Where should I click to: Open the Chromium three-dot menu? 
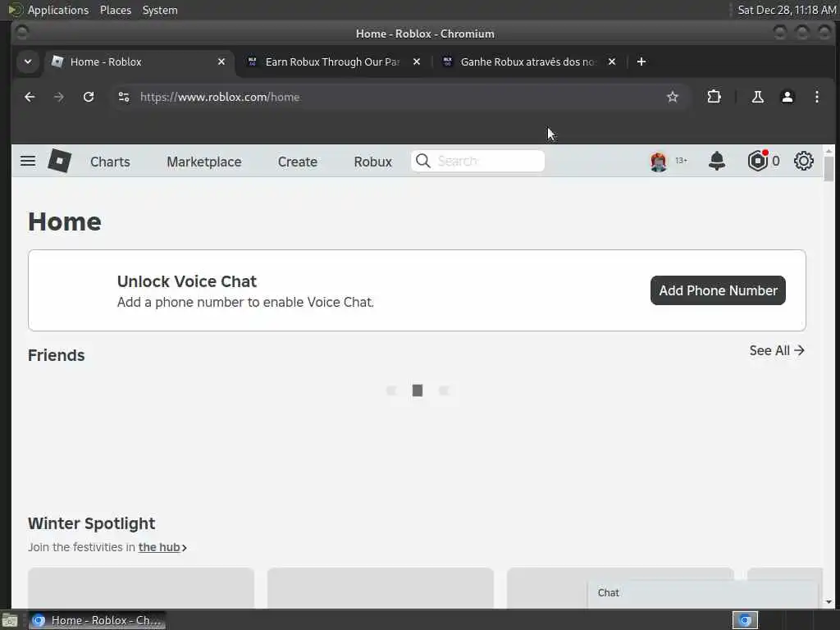(x=816, y=97)
